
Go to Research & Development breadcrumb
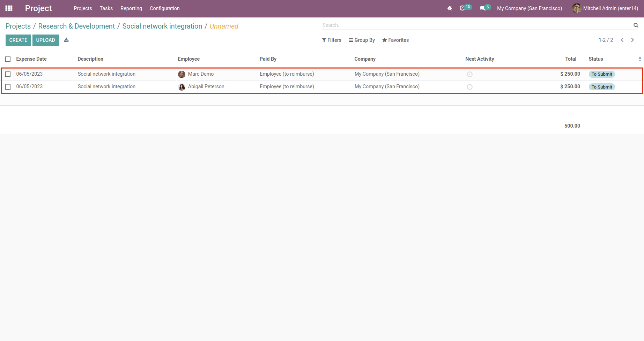(x=76, y=26)
